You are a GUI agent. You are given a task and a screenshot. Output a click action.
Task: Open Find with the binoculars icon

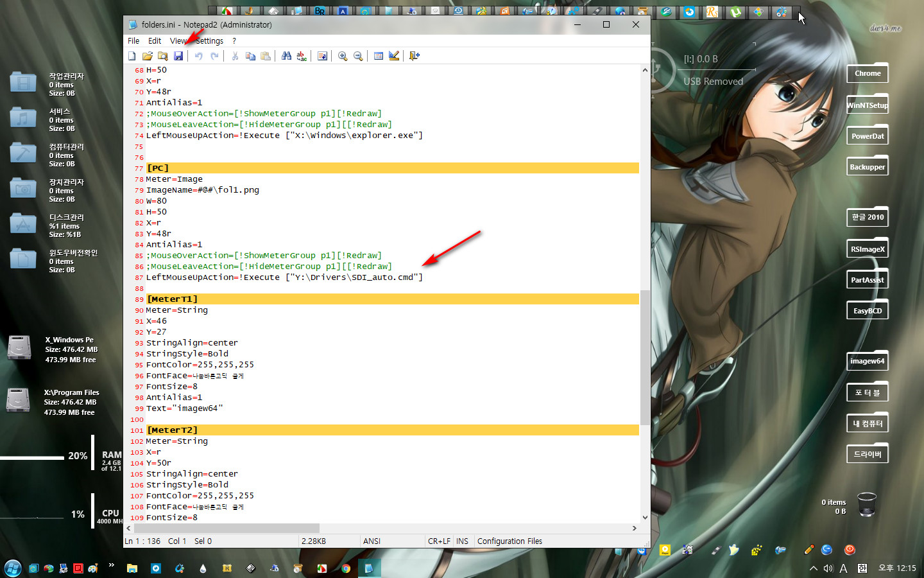tap(286, 56)
